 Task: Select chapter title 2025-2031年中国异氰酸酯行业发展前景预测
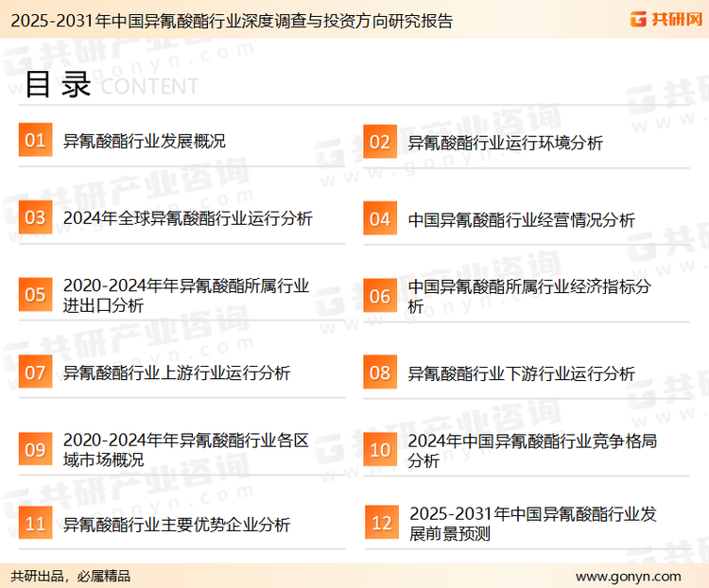click(533, 524)
